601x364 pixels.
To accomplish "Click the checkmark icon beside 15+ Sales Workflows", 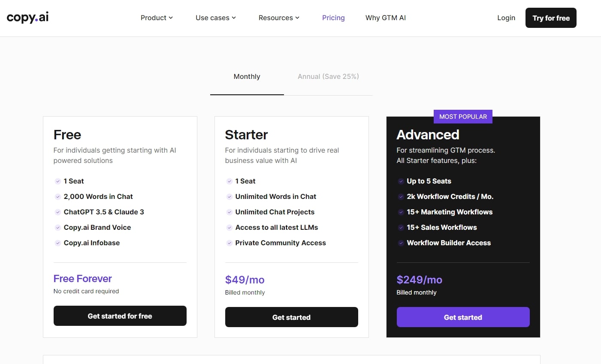I will point(401,228).
